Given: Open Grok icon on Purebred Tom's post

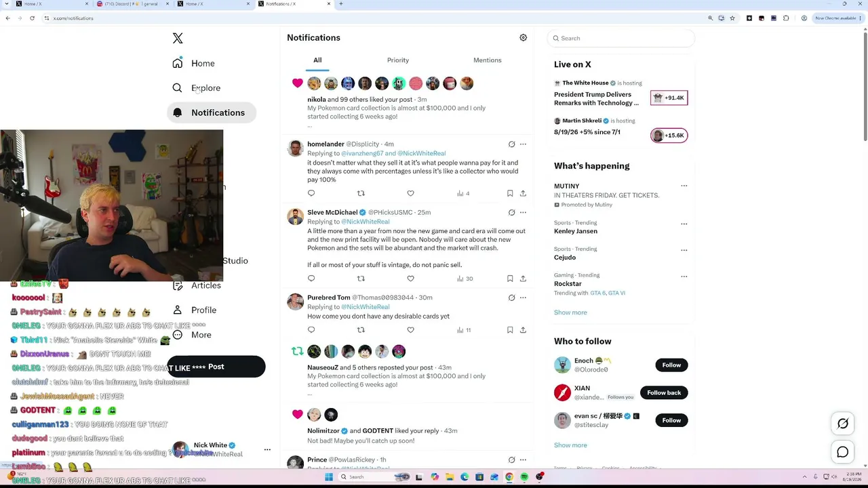Looking at the screenshot, I should (x=512, y=298).
